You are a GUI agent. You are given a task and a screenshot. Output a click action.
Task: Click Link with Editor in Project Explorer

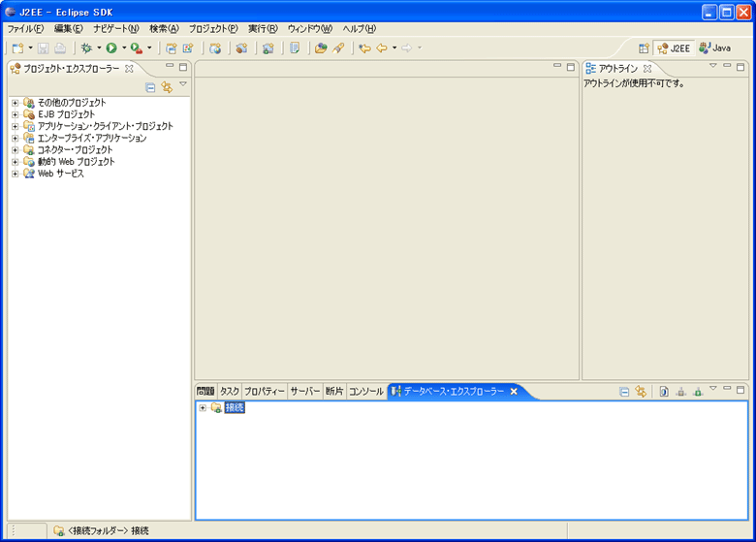[x=167, y=87]
